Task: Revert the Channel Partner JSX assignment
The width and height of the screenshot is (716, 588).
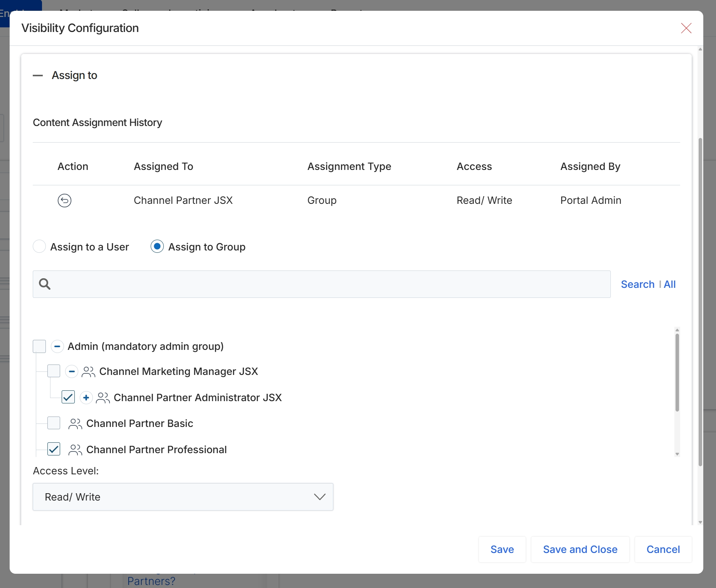Action: click(64, 200)
